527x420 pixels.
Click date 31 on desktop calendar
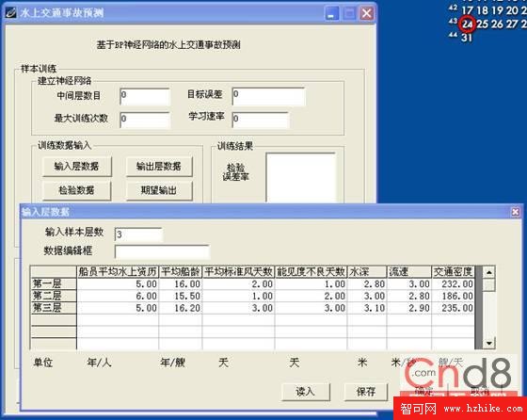click(467, 38)
